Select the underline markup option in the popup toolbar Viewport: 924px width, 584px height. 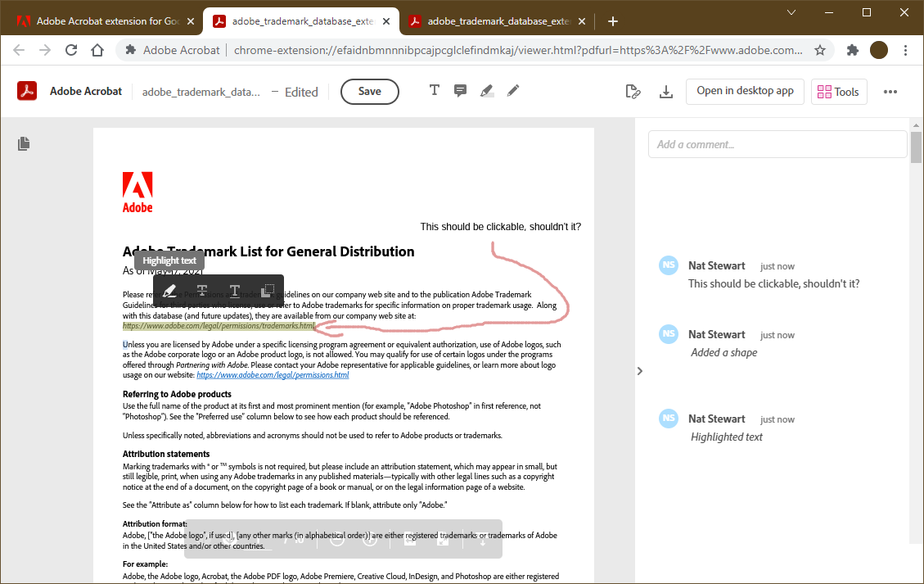pyautogui.click(x=234, y=291)
